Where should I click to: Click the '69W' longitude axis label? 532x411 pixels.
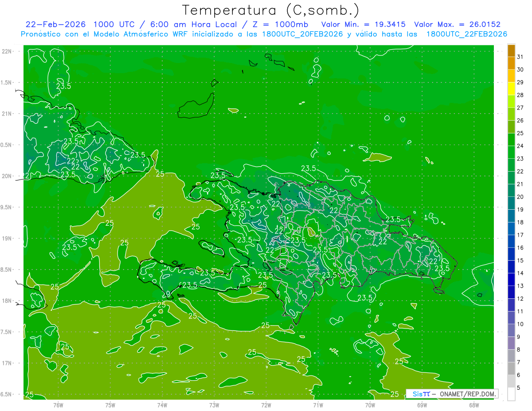pos(422,405)
